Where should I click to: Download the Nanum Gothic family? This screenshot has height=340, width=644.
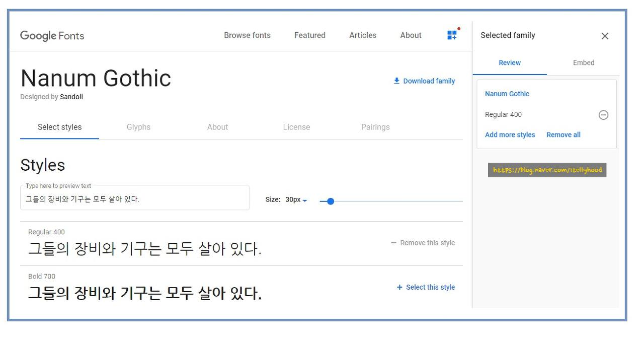coord(424,81)
